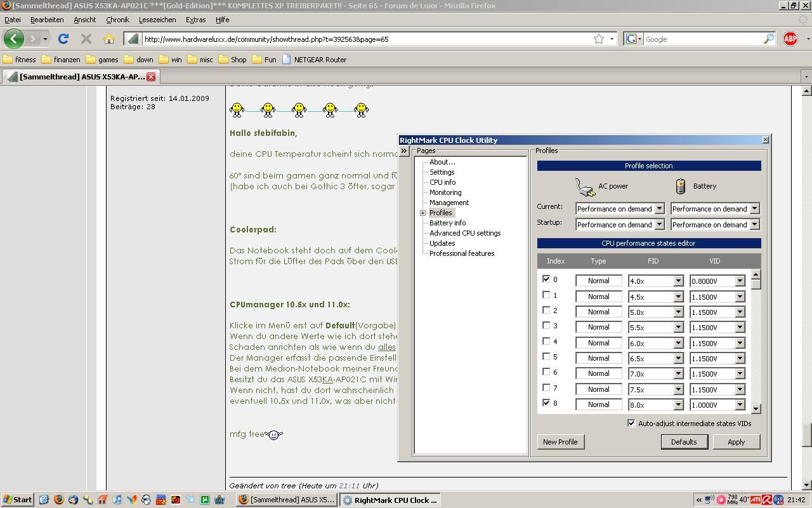Open NETGEAR Router bookmark
Viewport: 812px width, 508px height.
coord(314,60)
